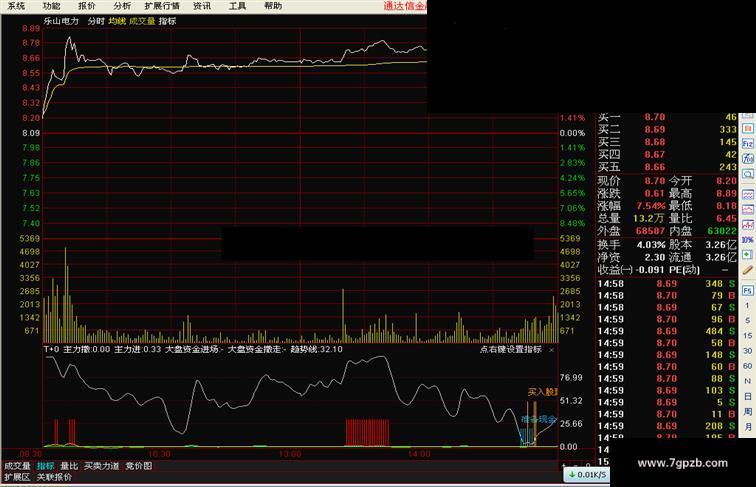The height and width of the screenshot is (487, 756).
Task: Select the N custom period in sidebar
Action: pos(747,381)
